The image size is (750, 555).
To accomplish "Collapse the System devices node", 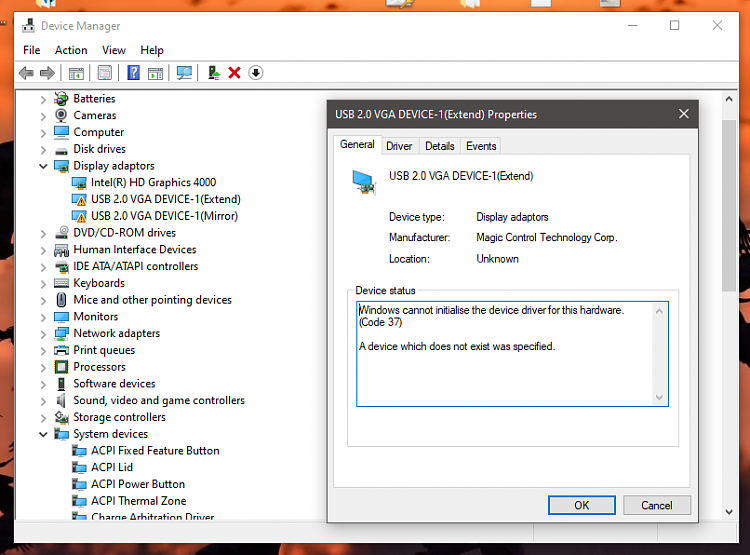I will tap(43, 434).
